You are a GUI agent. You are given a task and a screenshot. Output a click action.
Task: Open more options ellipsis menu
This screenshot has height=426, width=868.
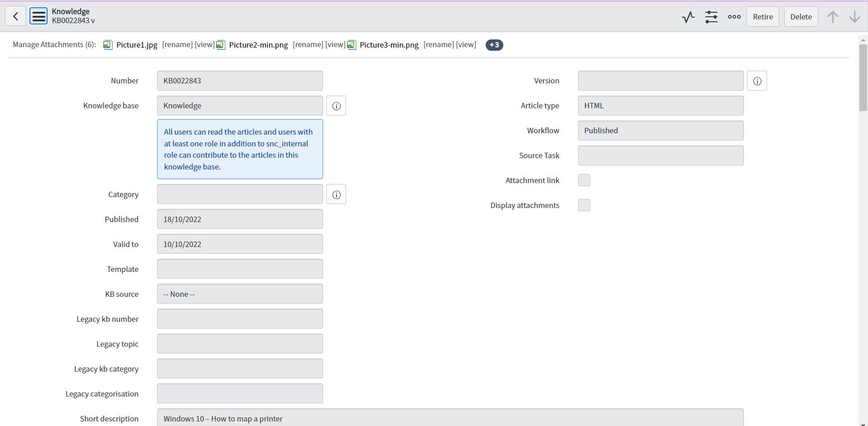coord(734,17)
